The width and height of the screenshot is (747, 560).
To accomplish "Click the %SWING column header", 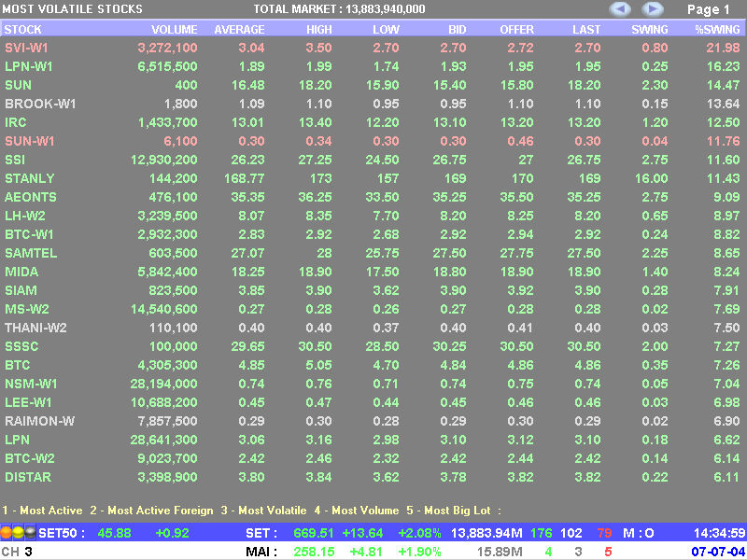I will coord(717,30).
